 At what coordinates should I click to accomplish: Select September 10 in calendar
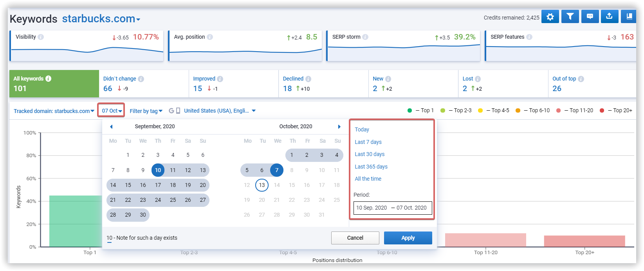coord(158,170)
